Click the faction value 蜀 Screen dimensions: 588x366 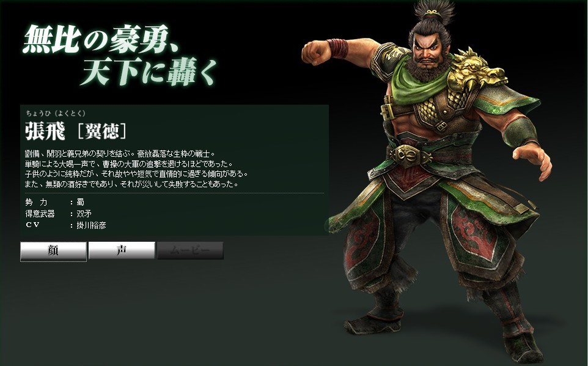click(x=81, y=203)
